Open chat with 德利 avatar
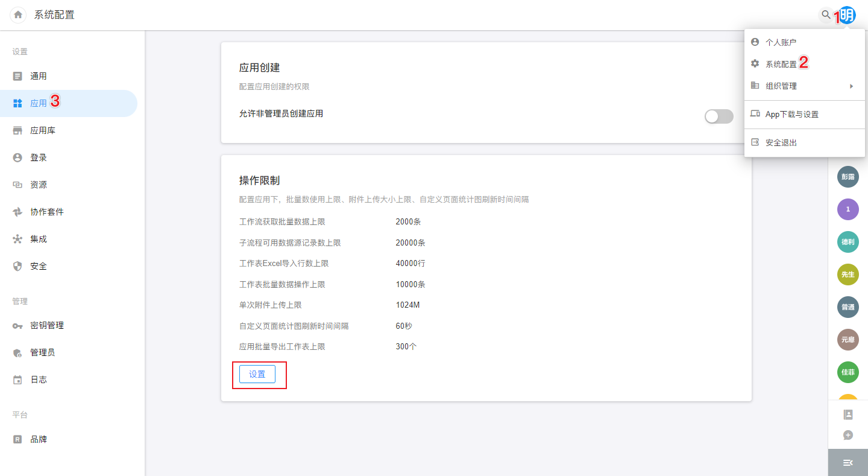The height and width of the screenshot is (476, 868). pos(848,242)
